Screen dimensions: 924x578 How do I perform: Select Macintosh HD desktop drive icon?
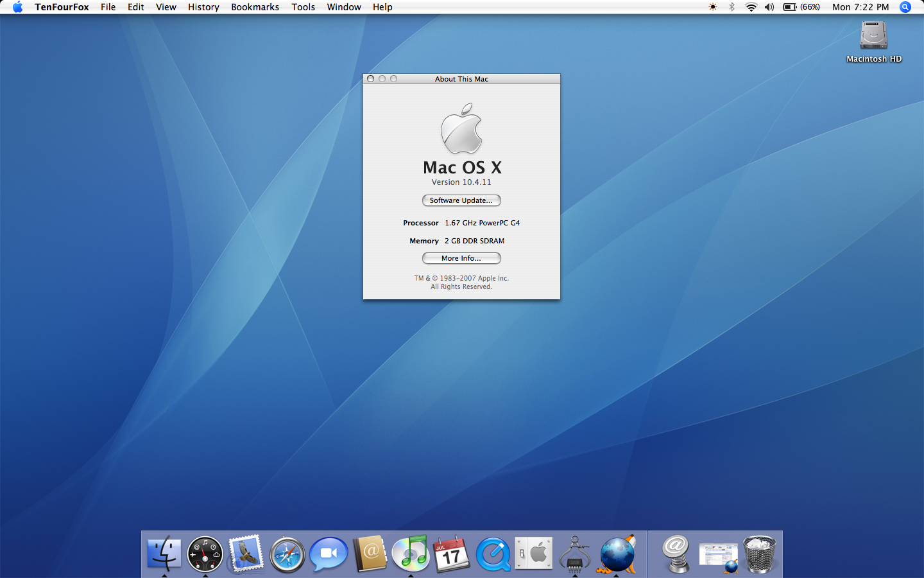coord(874,42)
